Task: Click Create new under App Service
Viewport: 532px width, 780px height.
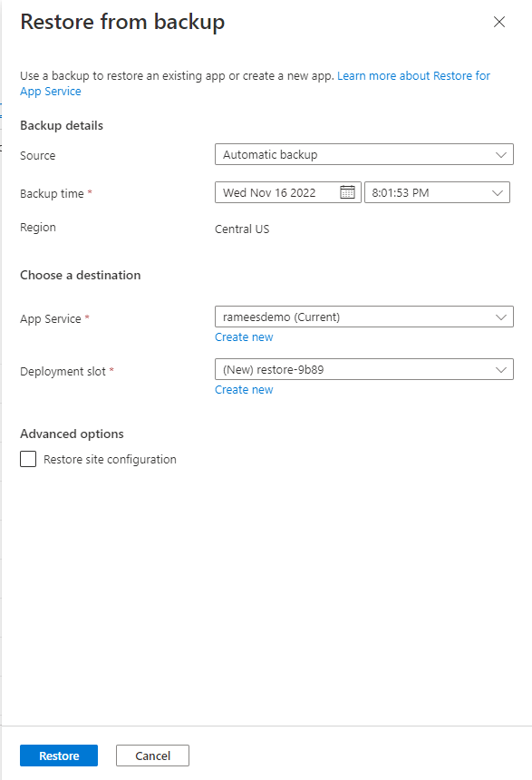Action: point(244,337)
